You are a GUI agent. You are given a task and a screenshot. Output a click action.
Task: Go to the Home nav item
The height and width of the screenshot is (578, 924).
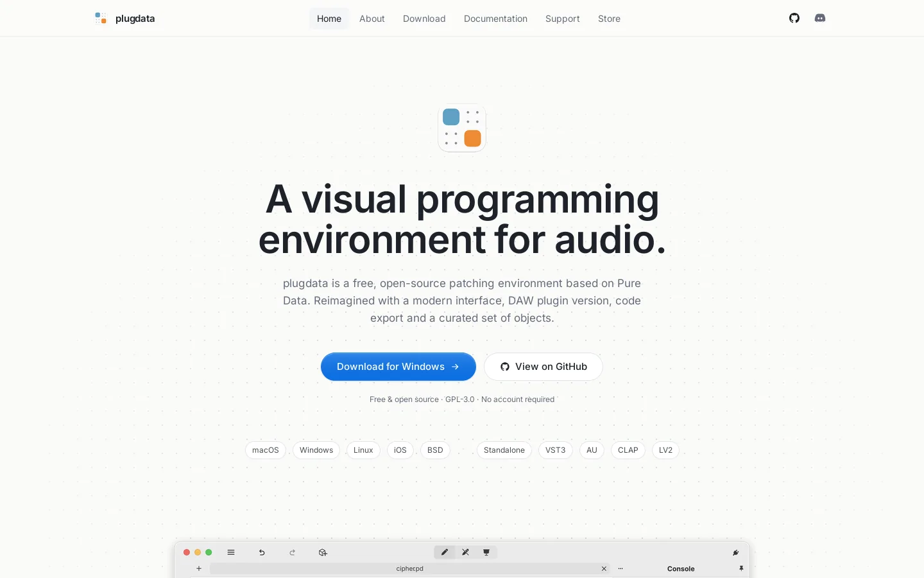[x=329, y=19]
